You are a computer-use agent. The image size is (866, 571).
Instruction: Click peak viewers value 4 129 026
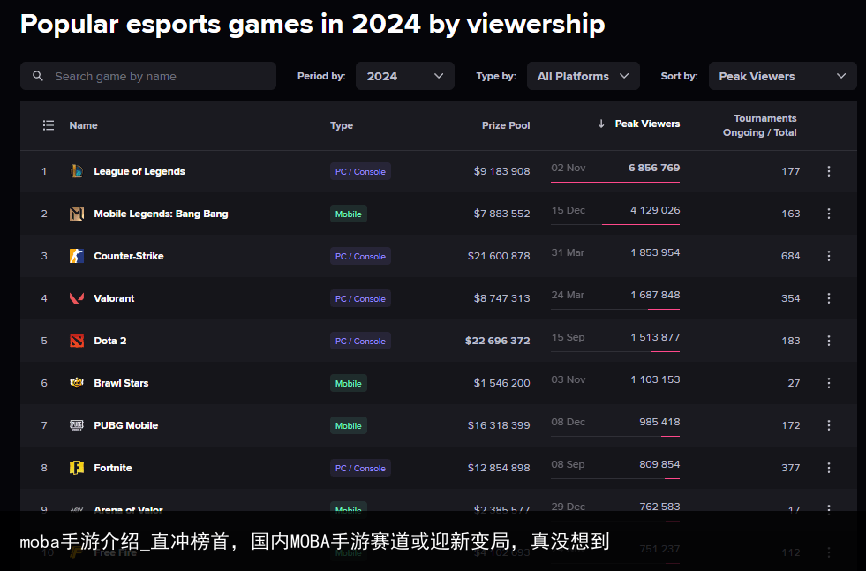(655, 210)
